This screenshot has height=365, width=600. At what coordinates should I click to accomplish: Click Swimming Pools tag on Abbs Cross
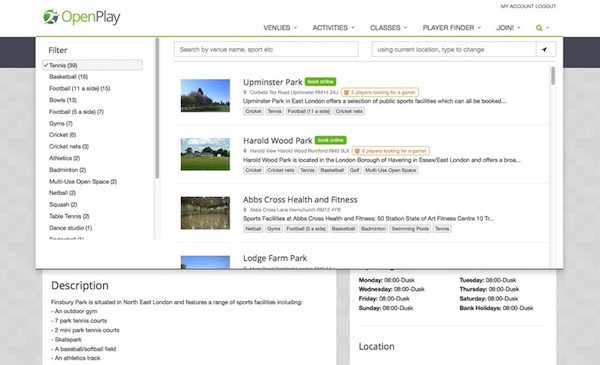pos(410,229)
